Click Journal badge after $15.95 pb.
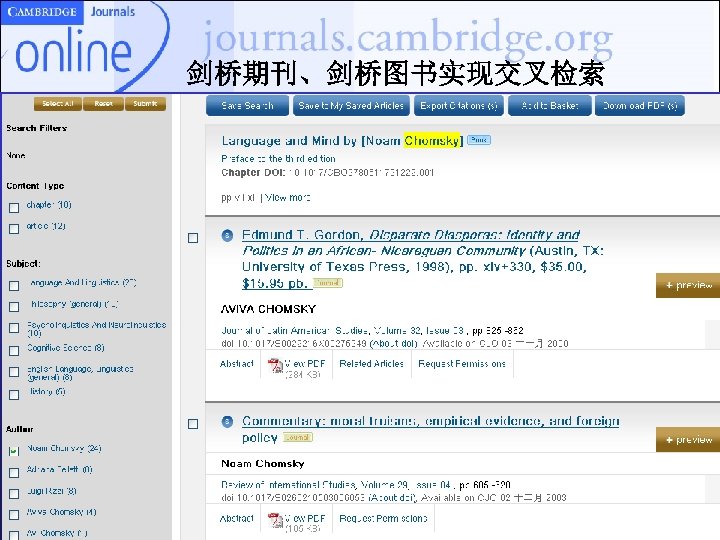This screenshot has height=540, width=720. [x=328, y=283]
